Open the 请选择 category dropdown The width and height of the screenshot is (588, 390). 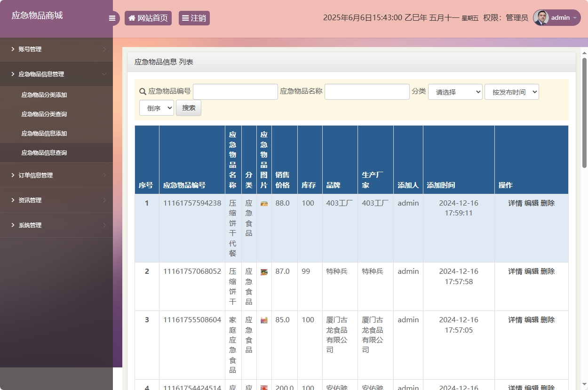point(455,92)
